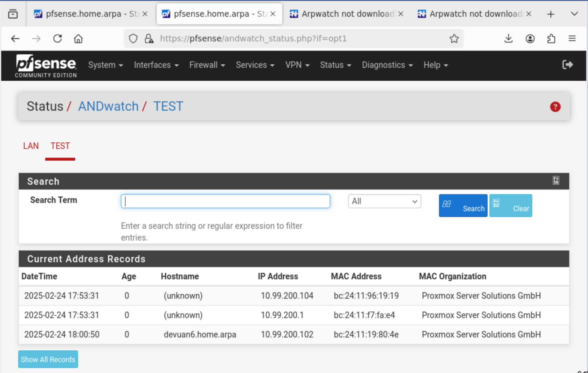The width and height of the screenshot is (588, 373).
Task: Expand the System menu
Action: [x=106, y=65]
